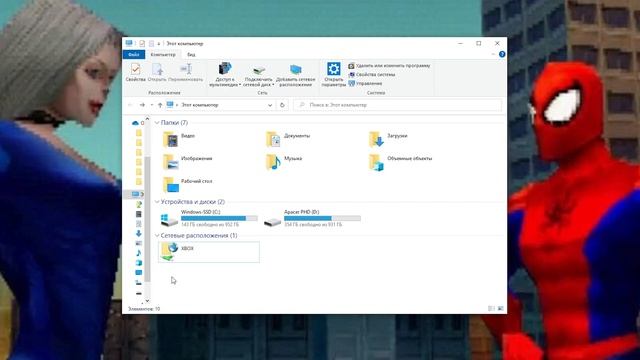Click the Back navigation arrow
This screenshot has height=360, width=640.
pos(130,105)
